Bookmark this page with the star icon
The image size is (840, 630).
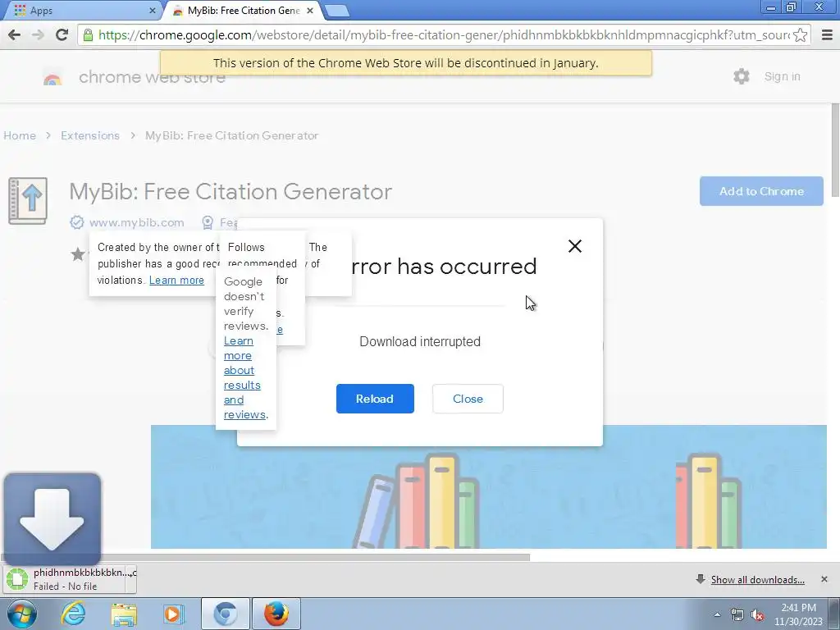[x=801, y=35]
